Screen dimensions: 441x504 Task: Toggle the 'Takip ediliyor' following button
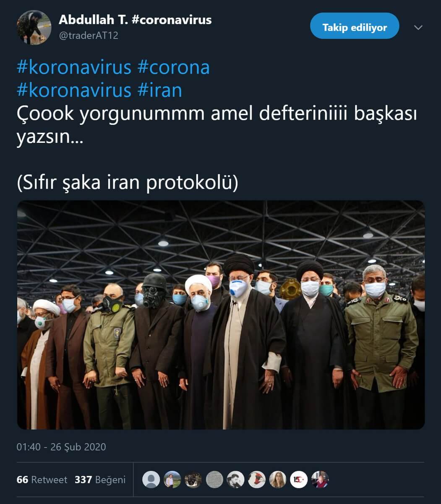pos(355,28)
